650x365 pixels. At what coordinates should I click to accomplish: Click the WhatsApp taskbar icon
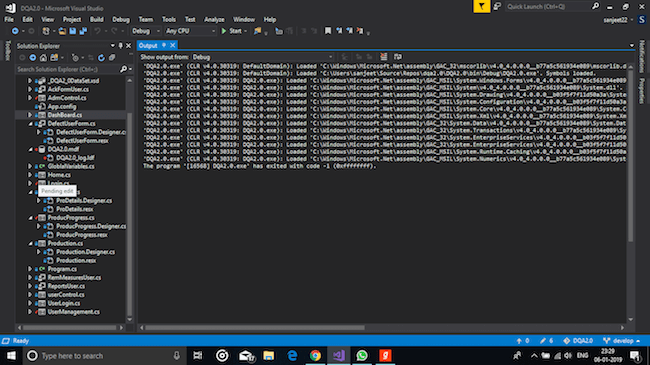(x=362, y=355)
